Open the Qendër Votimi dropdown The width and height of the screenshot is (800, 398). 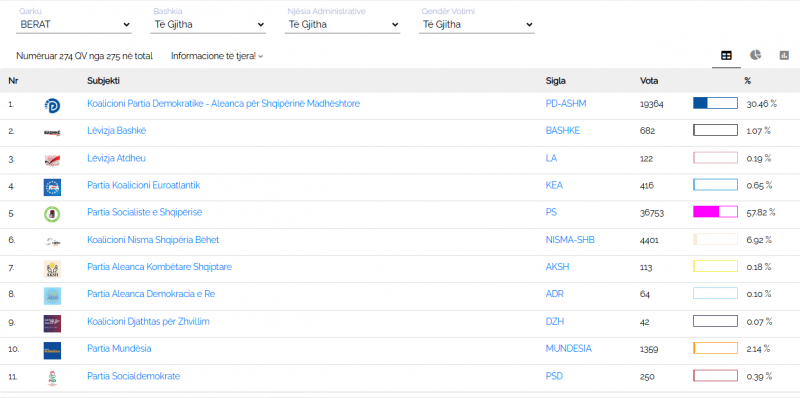click(477, 24)
